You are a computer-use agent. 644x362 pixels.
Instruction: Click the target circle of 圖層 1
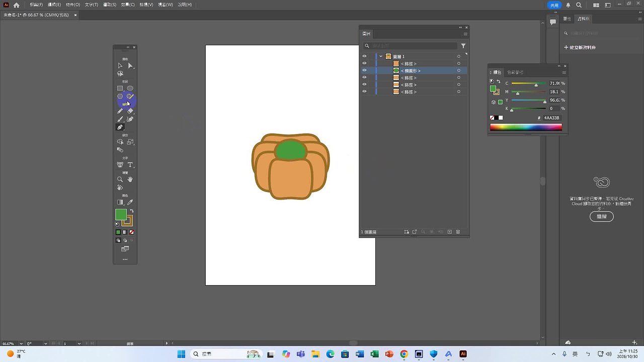tap(458, 56)
